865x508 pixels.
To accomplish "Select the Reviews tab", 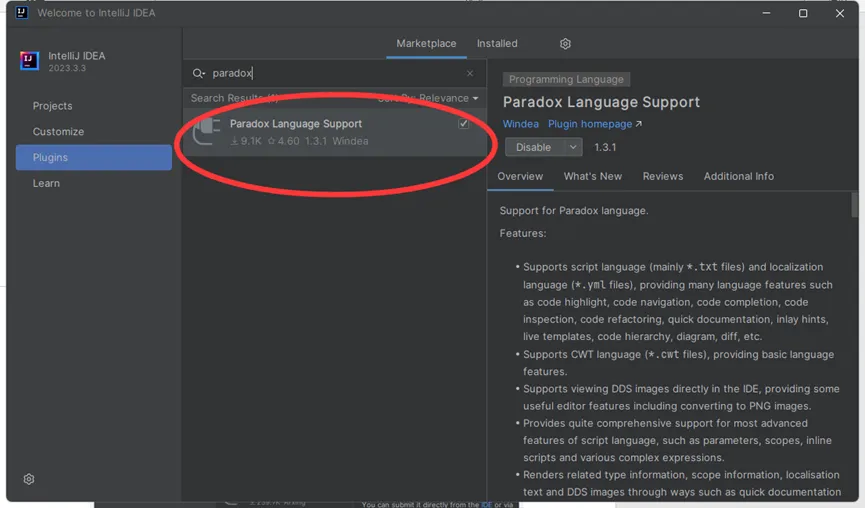I will point(662,176).
